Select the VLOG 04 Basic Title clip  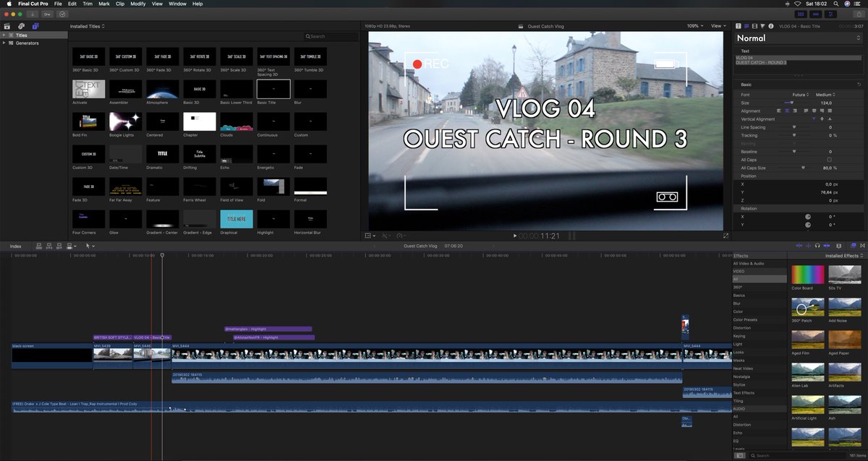152,337
